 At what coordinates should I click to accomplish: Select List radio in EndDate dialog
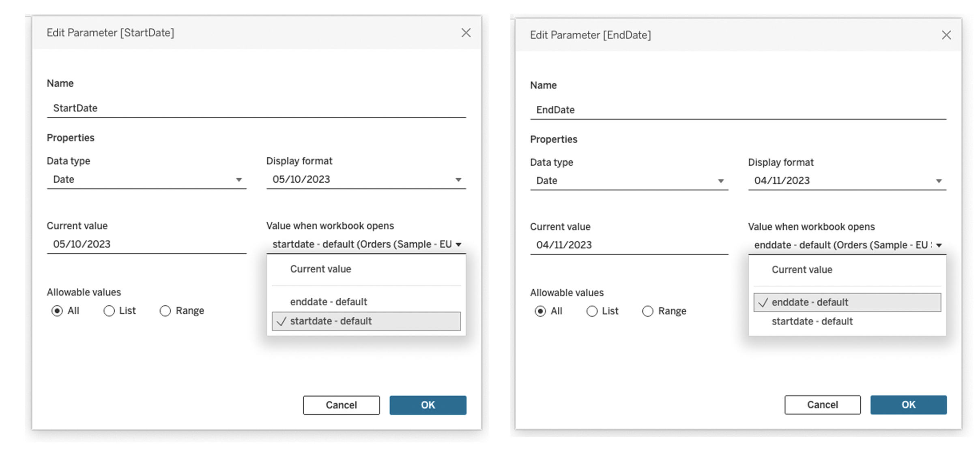(592, 311)
